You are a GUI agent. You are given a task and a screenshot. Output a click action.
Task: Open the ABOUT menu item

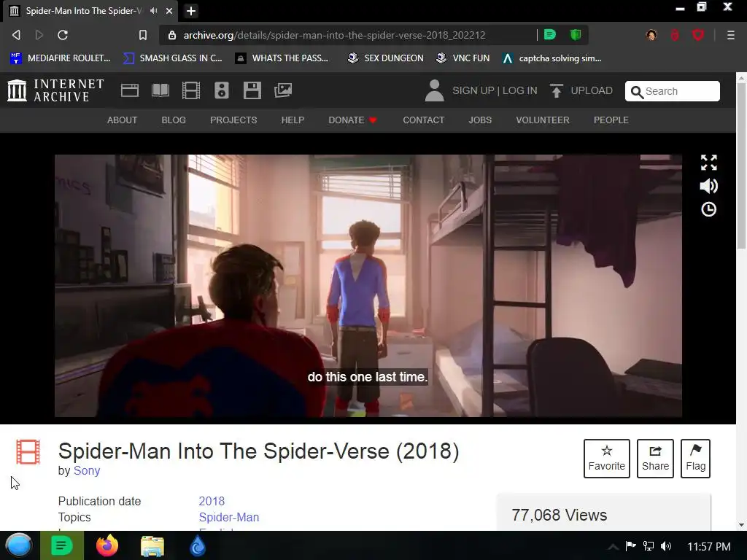pos(122,120)
